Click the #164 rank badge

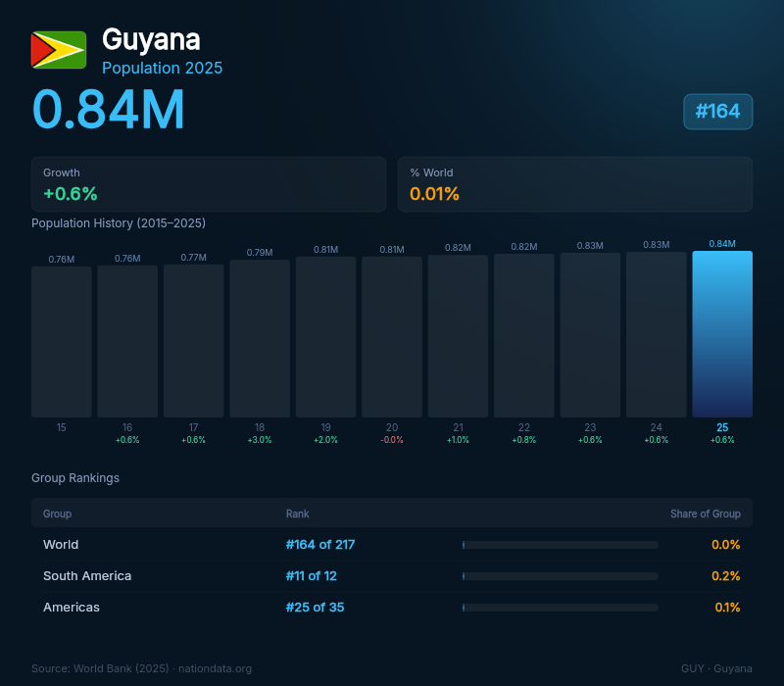tap(718, 112)
